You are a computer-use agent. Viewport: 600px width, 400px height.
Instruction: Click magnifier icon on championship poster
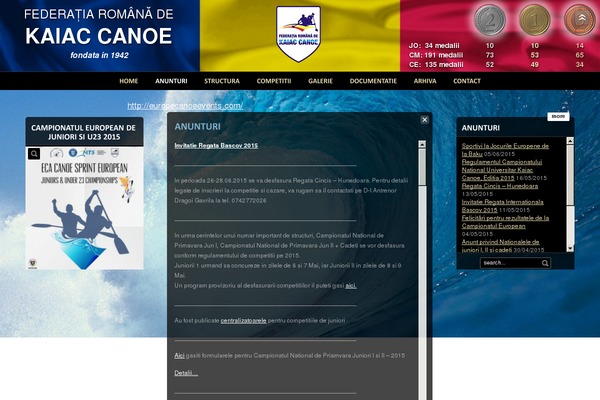coord(34,154)
